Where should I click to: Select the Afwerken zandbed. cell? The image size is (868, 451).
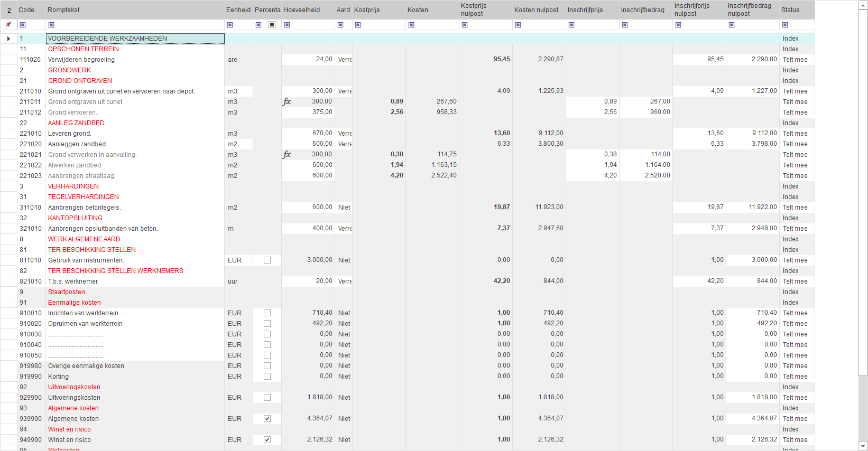pyautogui.click(x=135, y=165)
